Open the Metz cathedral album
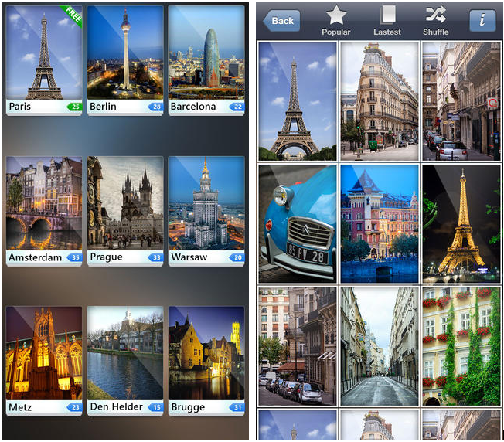The image size is (504, 442). pyautogui.click(x=44, y=361)
